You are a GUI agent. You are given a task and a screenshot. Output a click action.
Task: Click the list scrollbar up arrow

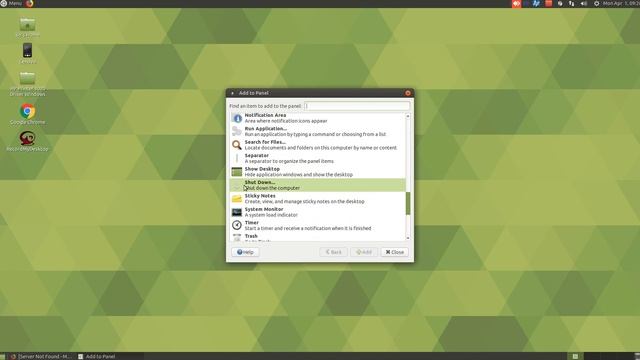pos(408,116)
